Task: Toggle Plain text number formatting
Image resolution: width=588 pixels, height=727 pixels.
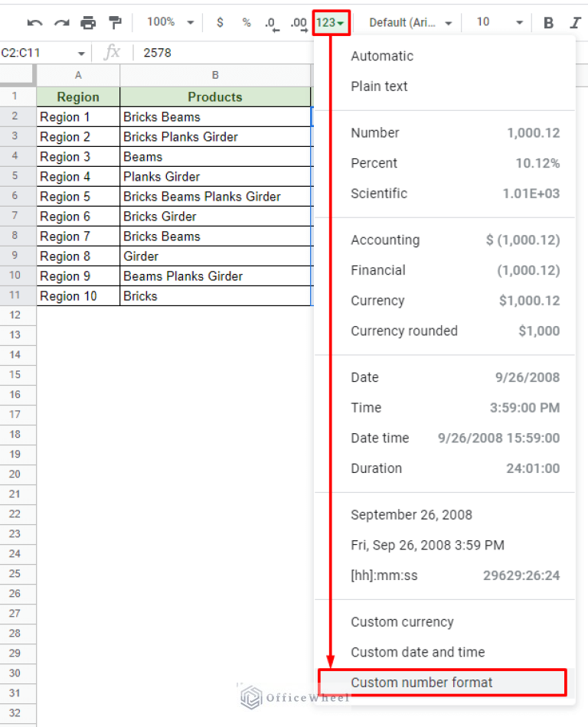Action: 379,86
